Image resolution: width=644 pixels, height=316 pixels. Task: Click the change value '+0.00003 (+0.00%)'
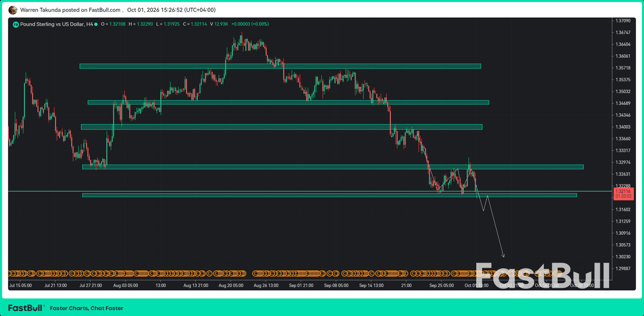(250, 24)
